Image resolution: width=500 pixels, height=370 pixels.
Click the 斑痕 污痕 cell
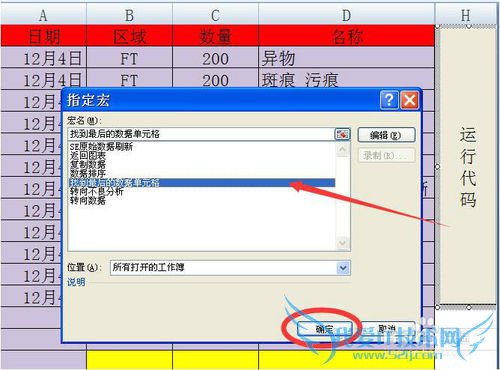(347, 79)
